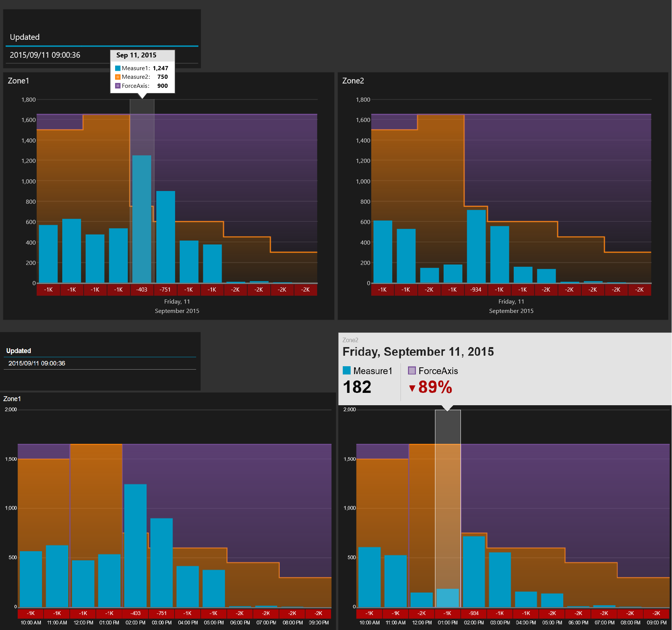Click the orange Measure2 swatch in the tooltip
The height and width of the screenshot is (630, 672).
coord(118,77)
